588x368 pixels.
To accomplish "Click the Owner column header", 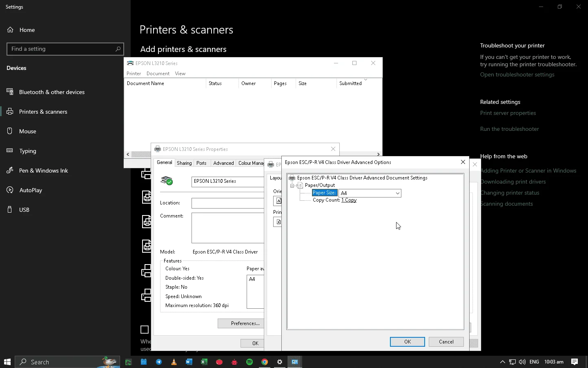I will [255, 83].
